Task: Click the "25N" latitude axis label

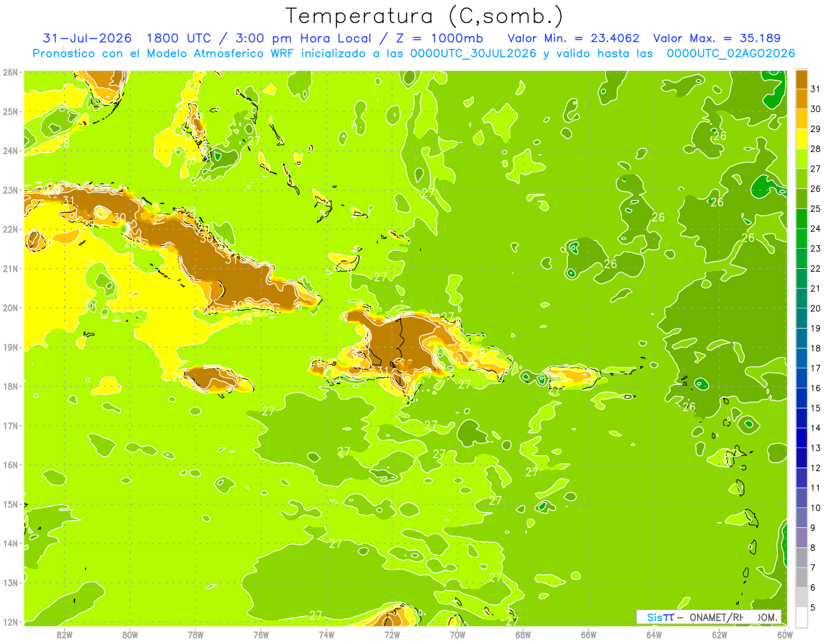Action: coord(10,112)
